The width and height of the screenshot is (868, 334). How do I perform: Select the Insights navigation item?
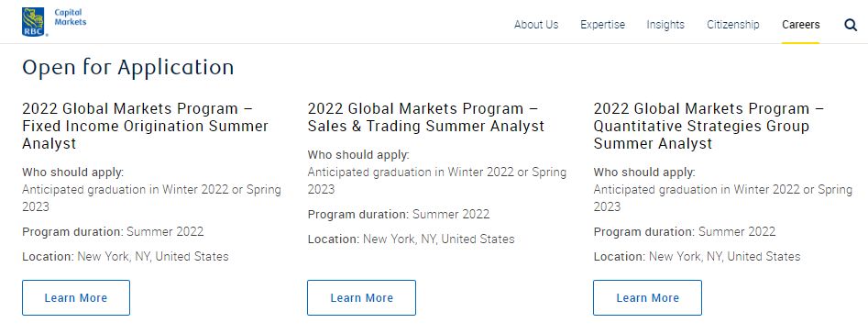(665, 25)
